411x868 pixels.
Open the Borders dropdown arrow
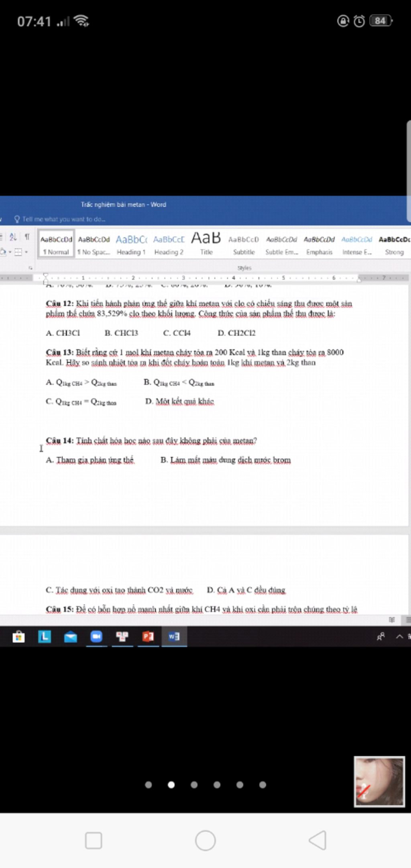(x=26, y=252)
